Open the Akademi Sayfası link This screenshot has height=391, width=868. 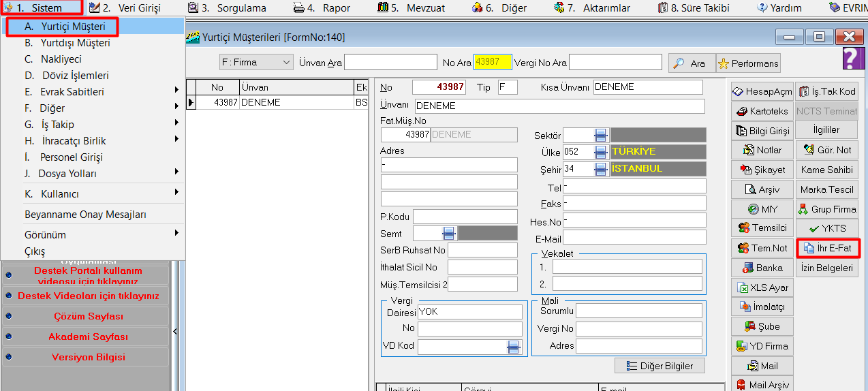(x=89, y=337)
